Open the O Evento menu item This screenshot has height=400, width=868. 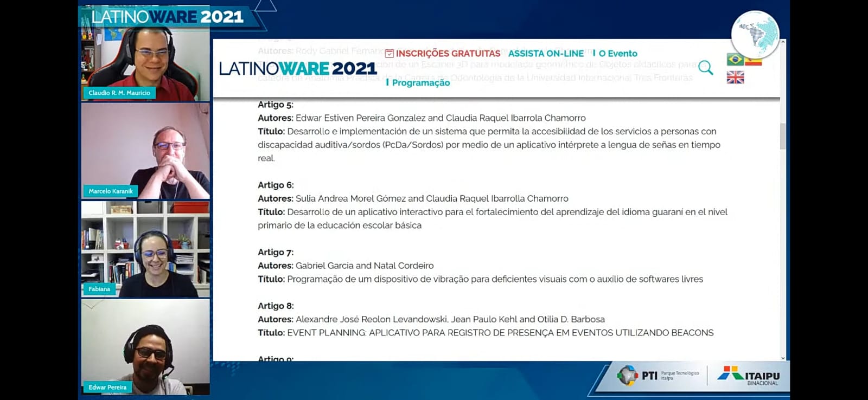coord(618,54)
